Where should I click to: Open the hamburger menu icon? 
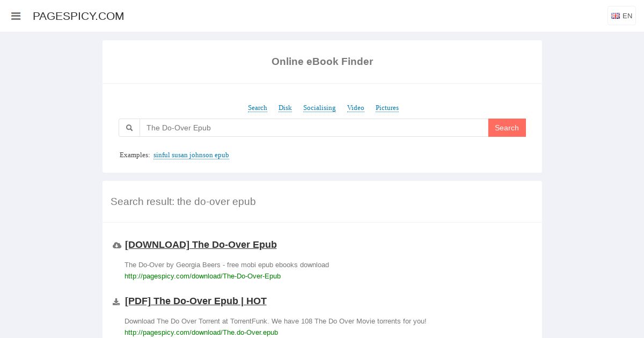point(16,16)
